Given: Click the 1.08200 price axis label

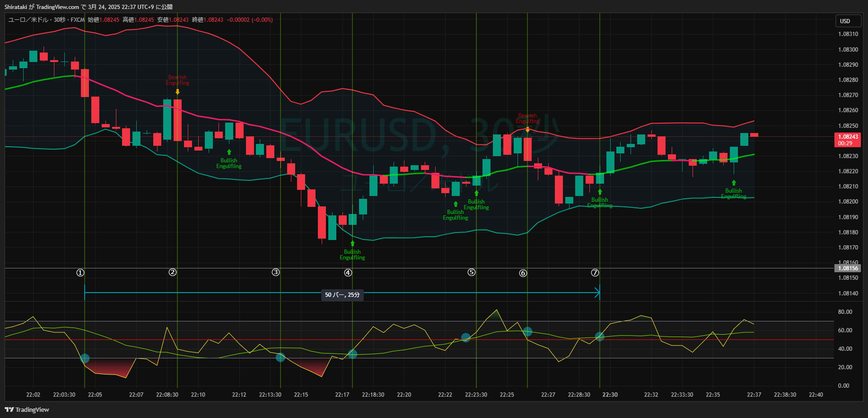Looking at the screenshot, I should (848, 202).
